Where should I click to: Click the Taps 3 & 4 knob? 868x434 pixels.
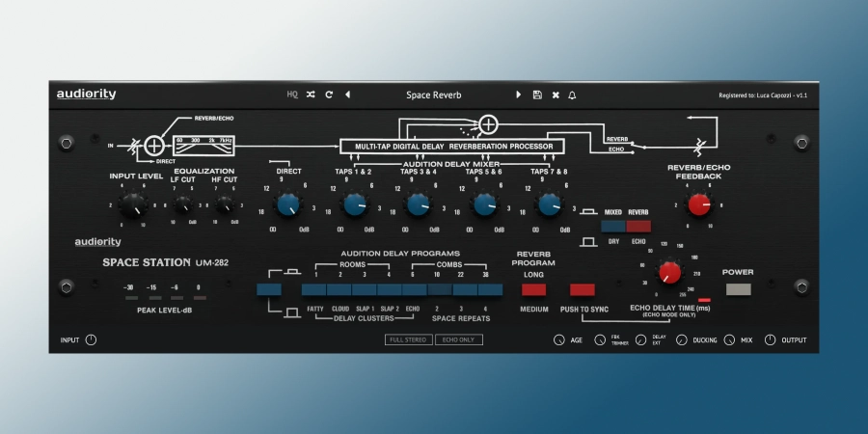tap(420, 204)
